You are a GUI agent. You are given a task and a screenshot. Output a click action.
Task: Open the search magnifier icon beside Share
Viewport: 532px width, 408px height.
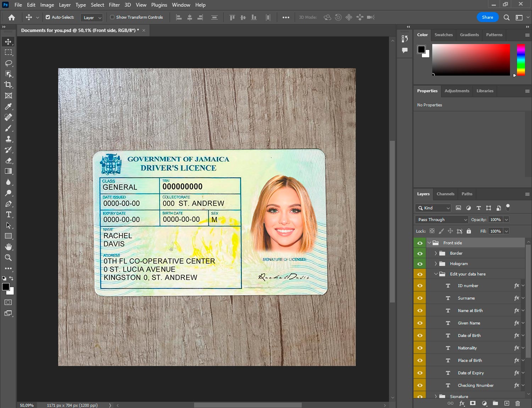click(x=506, y=17)
